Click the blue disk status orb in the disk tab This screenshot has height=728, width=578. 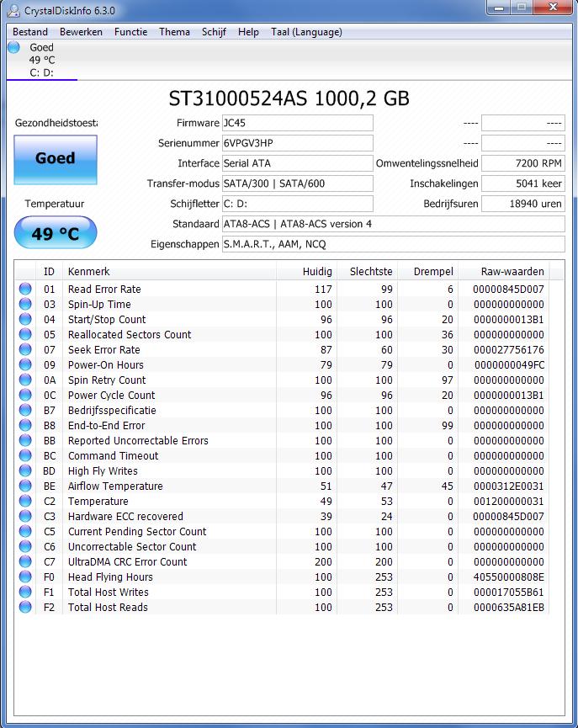[14, 47]
